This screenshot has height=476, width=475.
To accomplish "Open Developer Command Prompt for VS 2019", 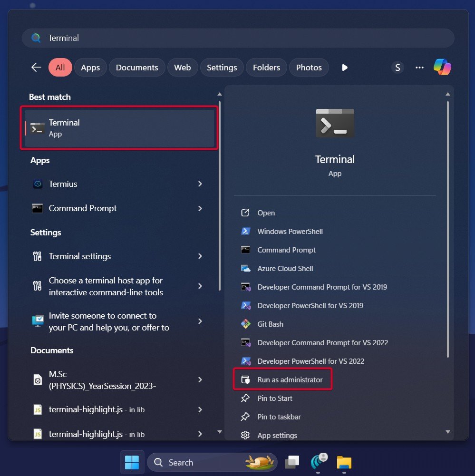I will pyautogui.click(x=322, y=287).
